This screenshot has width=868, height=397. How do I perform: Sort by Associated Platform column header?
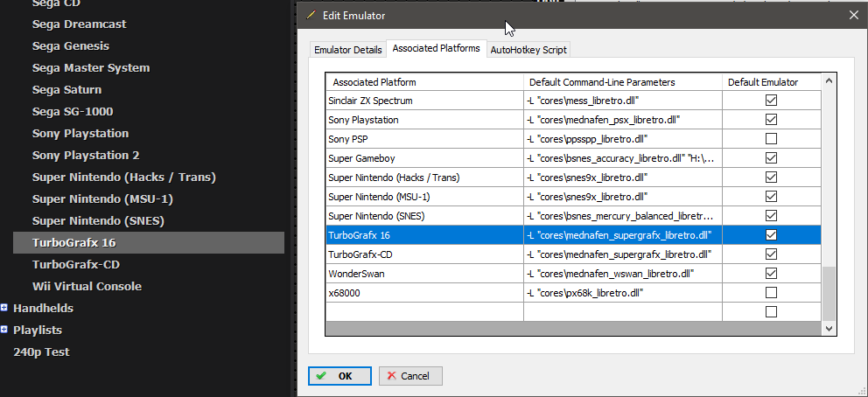coord(424,82)
